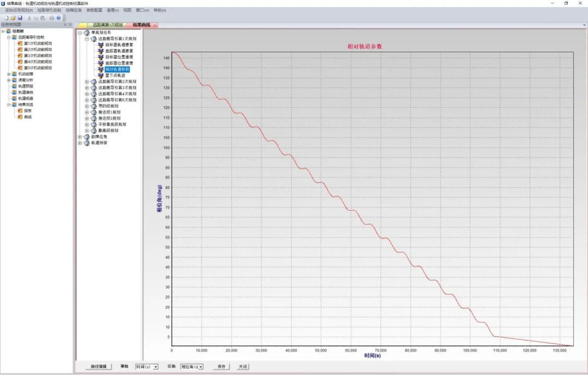This screenshot has height=375, width=588.
Task: Collapse the 远距离导引控制 node
Action: [9, 37]
